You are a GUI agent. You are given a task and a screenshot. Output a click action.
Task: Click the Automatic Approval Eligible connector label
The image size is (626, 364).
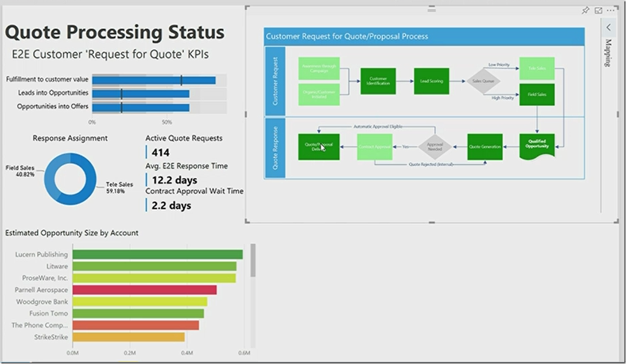click(x=378, y=126)
